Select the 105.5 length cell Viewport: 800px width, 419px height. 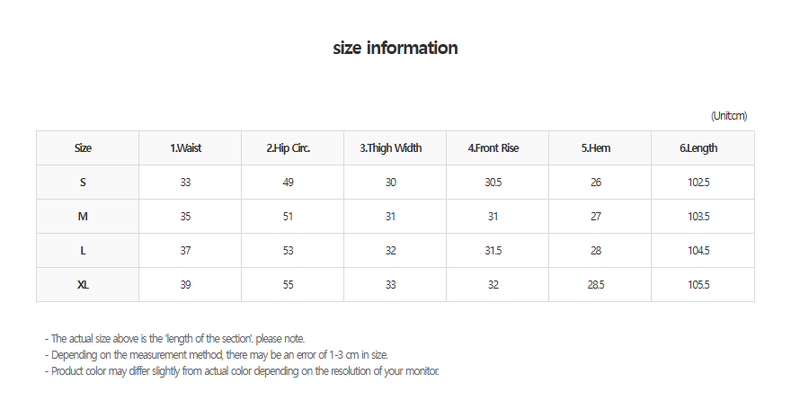[x=698, y=285]
